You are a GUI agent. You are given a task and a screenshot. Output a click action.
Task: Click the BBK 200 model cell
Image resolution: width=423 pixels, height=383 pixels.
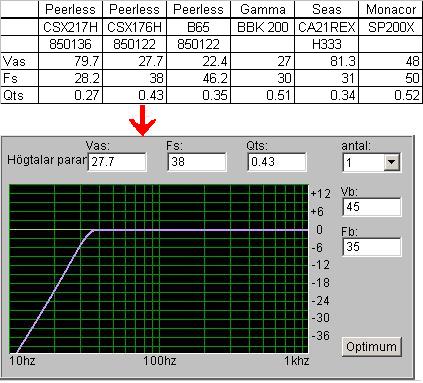coord(263,27)
